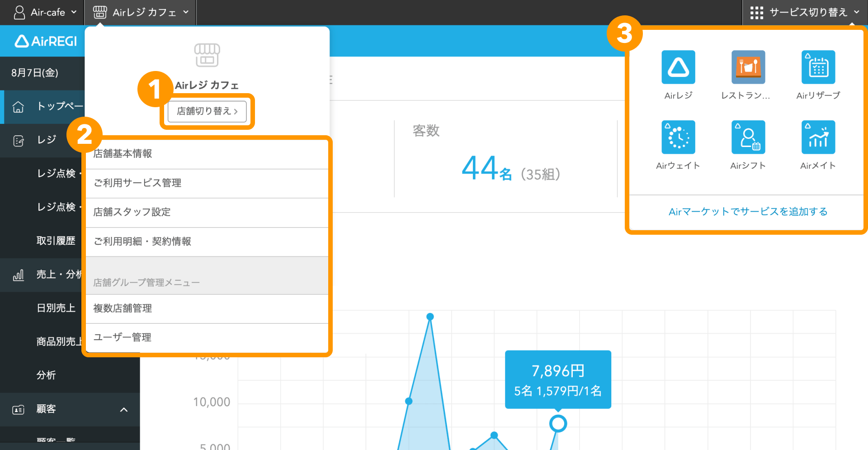This screenshot has height=450, width=868.
Task: Open 店舗スタッフ設定 menu item
Action: click(x=207, y=212)
